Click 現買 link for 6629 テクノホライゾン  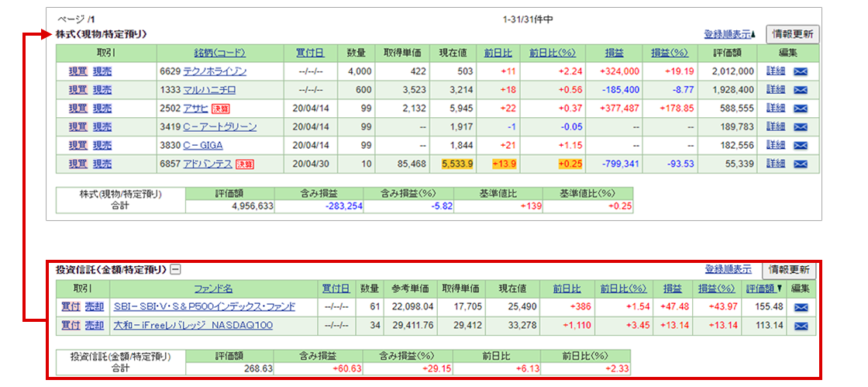click(x=77, y=71)
